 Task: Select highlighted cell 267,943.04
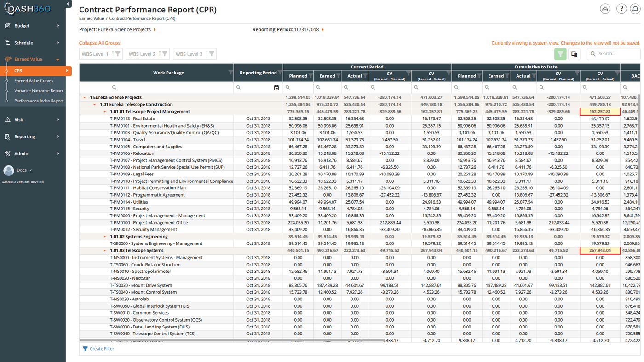tap(600, 251)
